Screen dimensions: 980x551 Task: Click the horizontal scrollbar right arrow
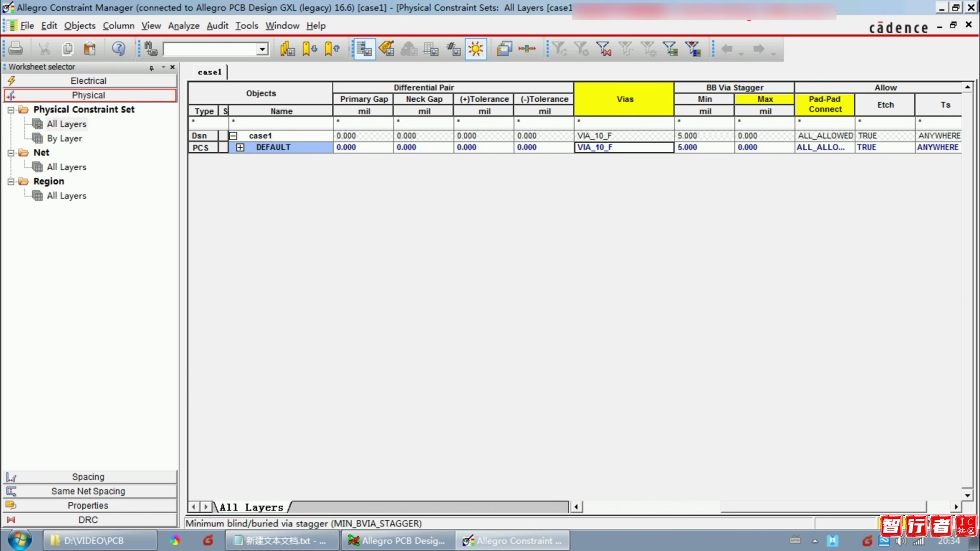[x=956, y=507]
